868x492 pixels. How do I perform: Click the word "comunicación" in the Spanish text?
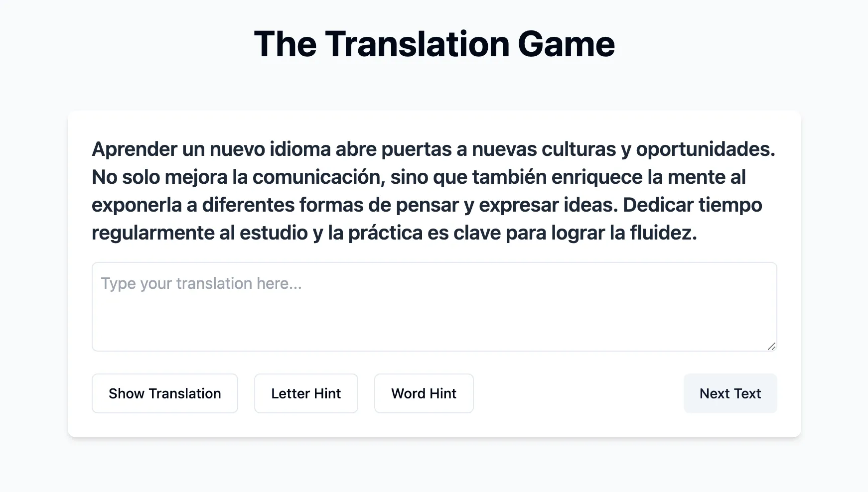pyautogui.click(x=318, y=177)
